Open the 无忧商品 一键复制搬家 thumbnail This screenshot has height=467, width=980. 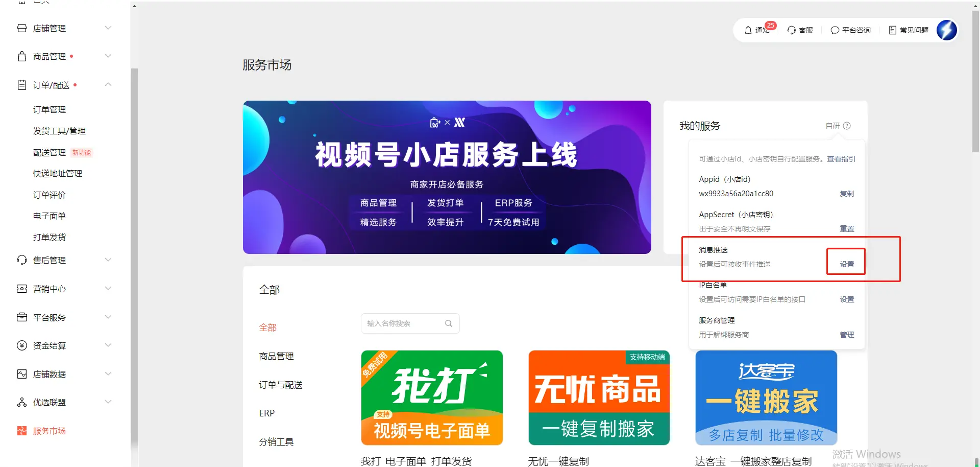pyautogui.click(x=599, y=398)
